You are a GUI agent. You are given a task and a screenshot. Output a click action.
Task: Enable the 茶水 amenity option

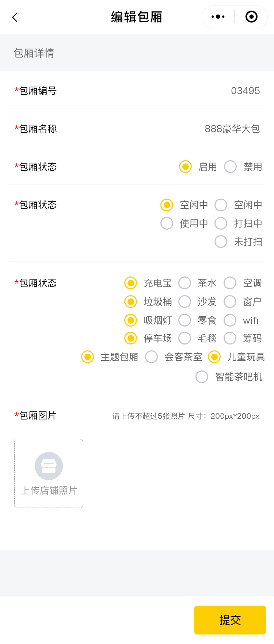coord(185,283)
